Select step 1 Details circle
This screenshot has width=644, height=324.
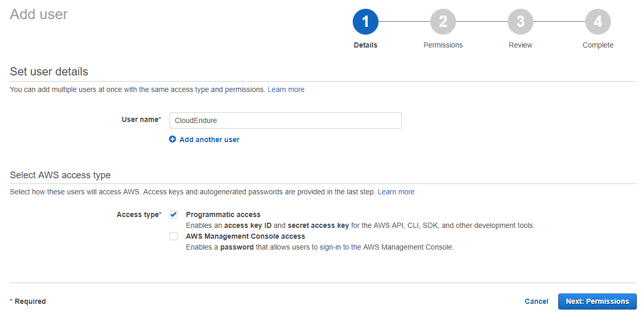pos(366,22)
